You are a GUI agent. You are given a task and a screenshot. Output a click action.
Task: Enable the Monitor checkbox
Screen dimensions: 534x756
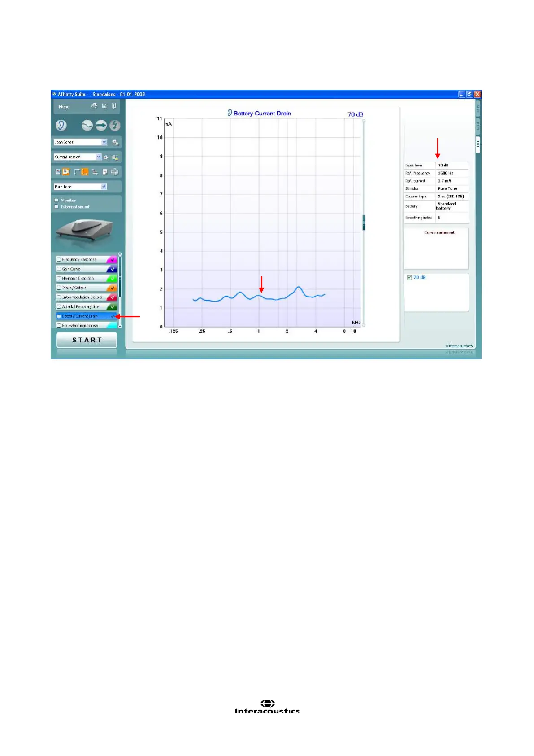click(x=56, y=201)
